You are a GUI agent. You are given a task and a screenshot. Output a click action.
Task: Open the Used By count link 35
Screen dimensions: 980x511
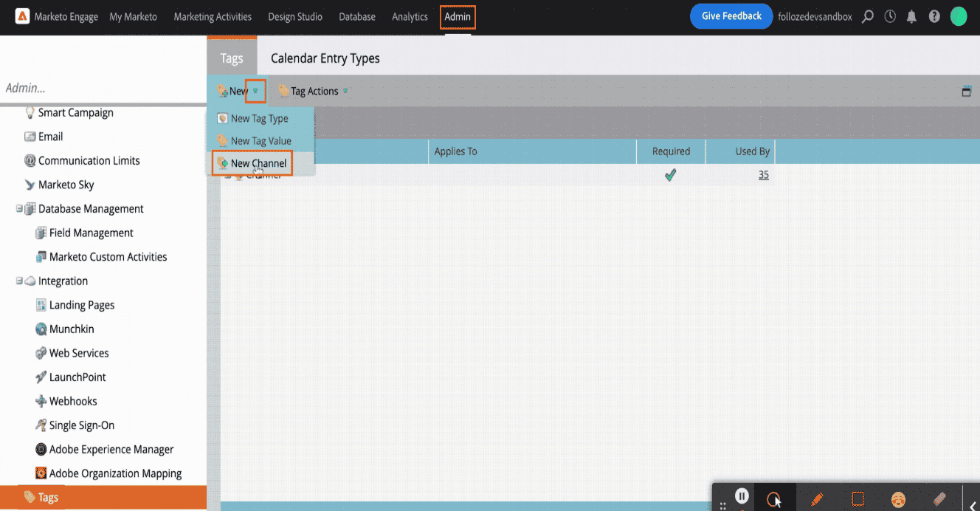763,175
